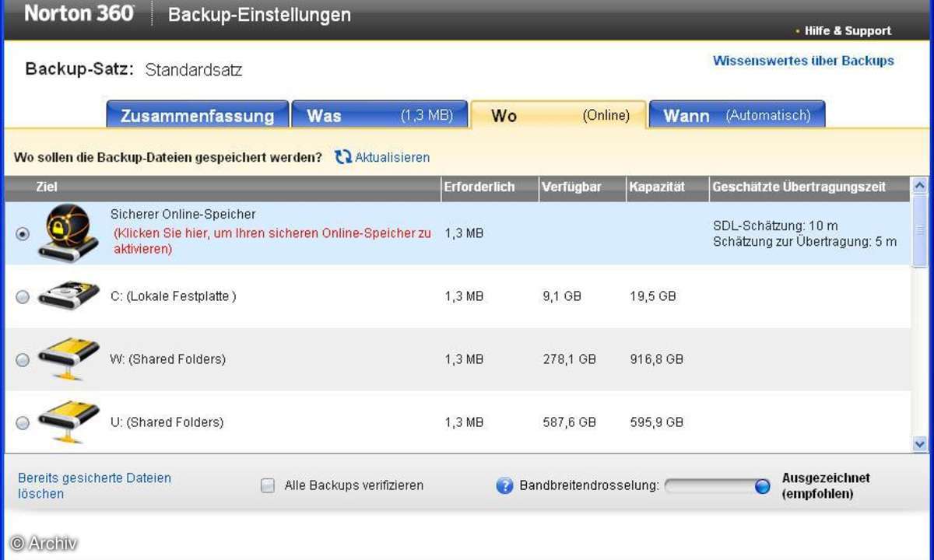The image size is (934, 560).
Task: Click Schätzung zur Übertragung: 5 m text
Action: click(805, 242)
